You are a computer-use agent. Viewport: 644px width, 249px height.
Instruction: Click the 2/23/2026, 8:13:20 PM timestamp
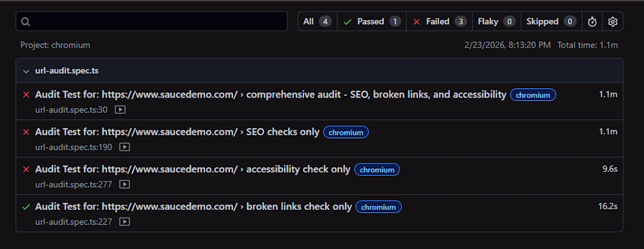508,45
